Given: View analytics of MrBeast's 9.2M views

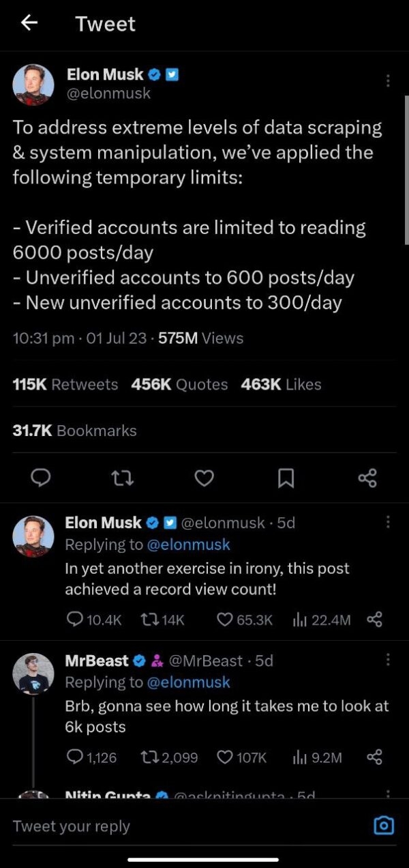Looking at the screenshot, I should [317, 757].
